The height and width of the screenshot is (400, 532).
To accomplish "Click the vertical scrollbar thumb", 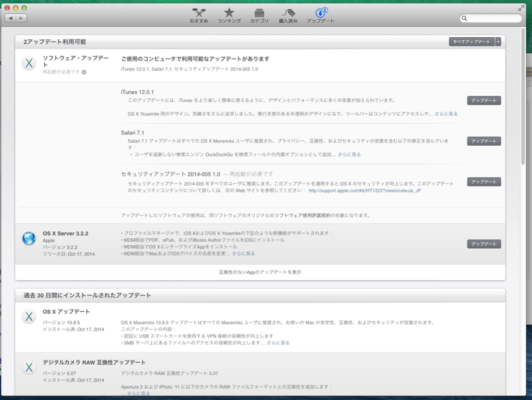I will click(523, 97).
